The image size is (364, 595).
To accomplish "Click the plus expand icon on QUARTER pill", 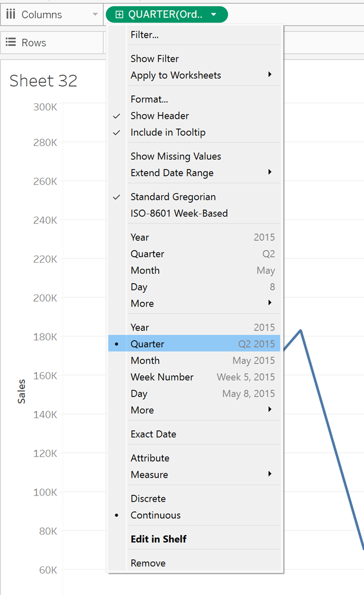I will coord(119,15).
